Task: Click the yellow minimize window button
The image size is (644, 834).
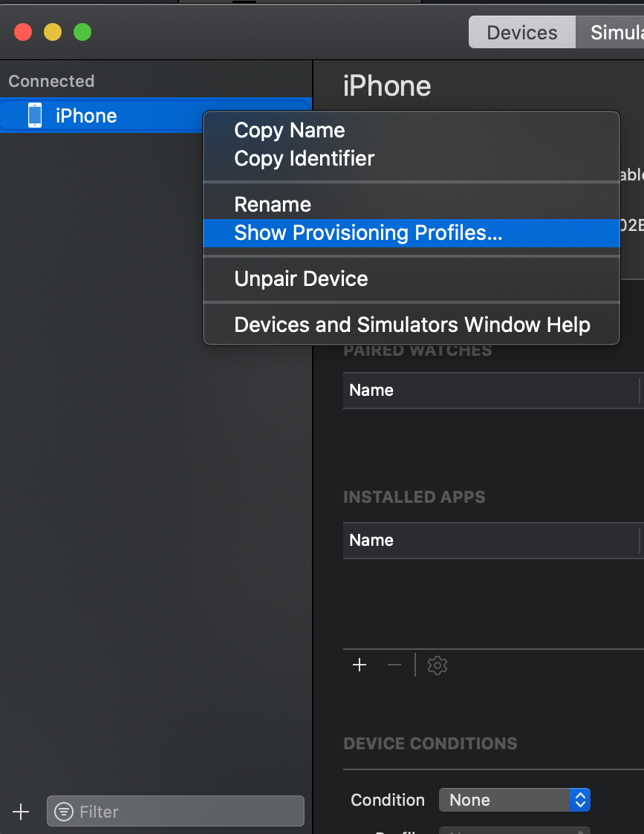Action: pos(52,32)
